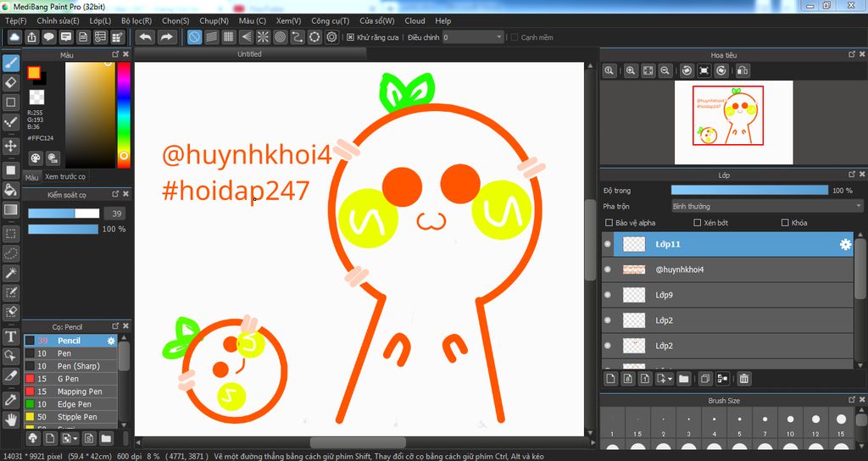Image resolution: width=868 pixels, height=461 pixels.
Task: Click the zoom out icon in the Hoa tiêu (navigator) panel
Action: coord(665,70)
